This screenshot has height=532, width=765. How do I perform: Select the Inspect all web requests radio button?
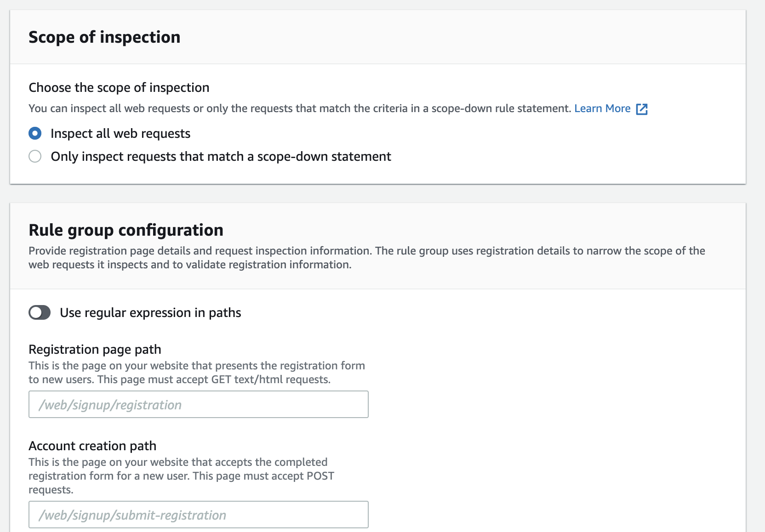coord(35,133)
